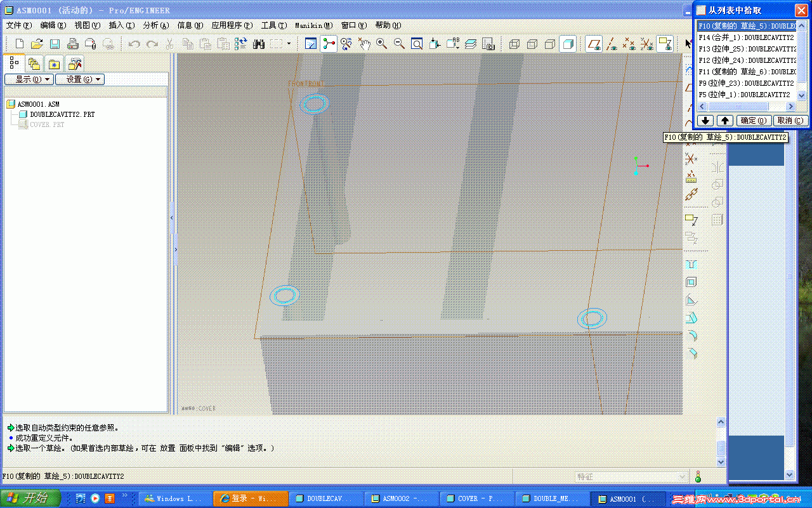Open the View Manager icon
The width and height of the screenshot is (812, 508).
pos(488,44)
